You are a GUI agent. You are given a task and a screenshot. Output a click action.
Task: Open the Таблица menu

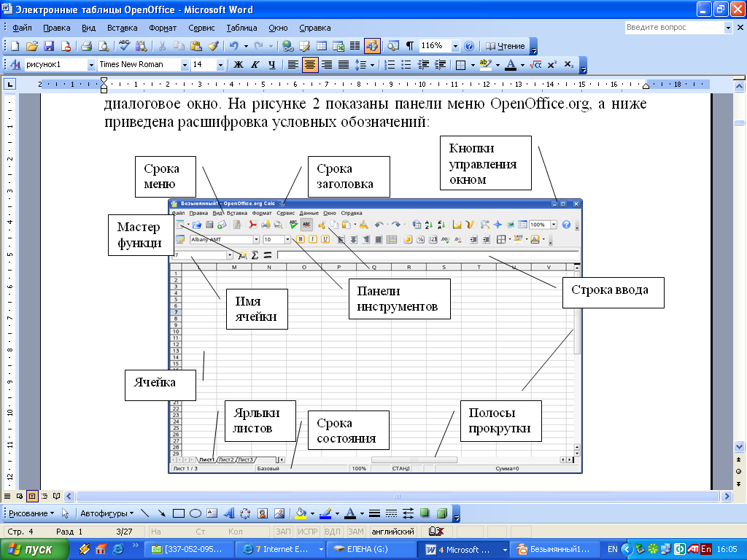(x=241, y=28)
